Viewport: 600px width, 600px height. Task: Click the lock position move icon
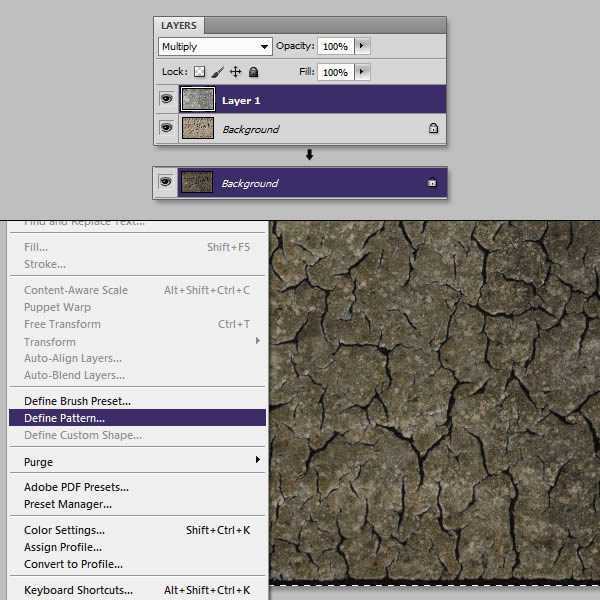pos(236,72)
